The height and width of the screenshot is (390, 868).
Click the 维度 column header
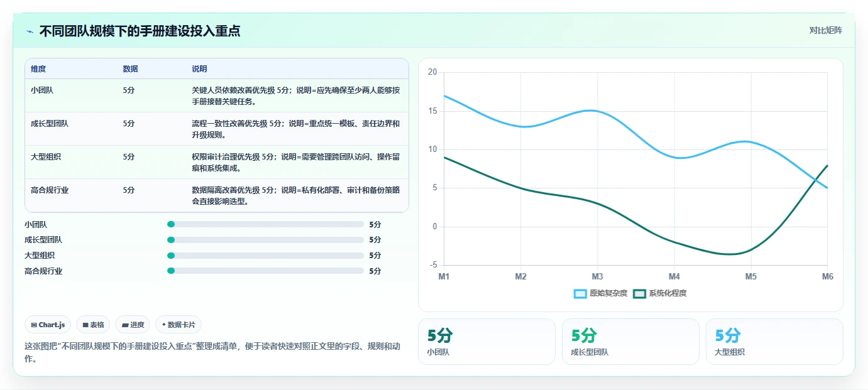click(38, 68)
